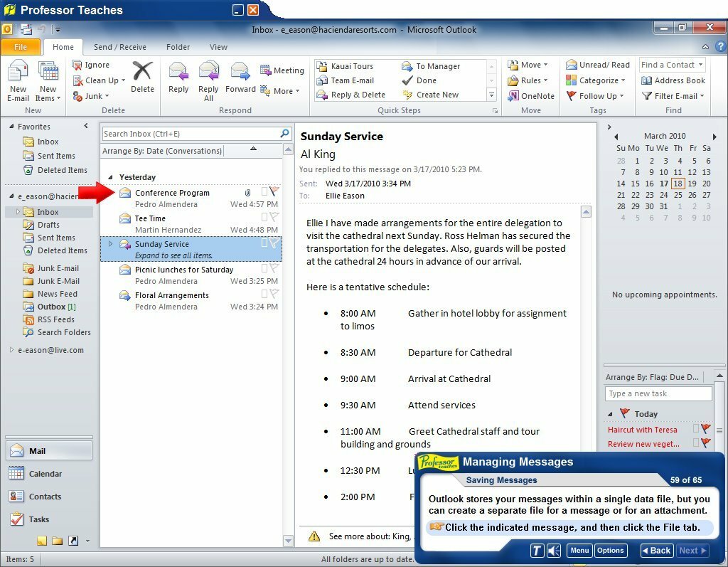The width and height of the screenshot is (728, 567).
Task: Open the Address Book
Action: tap(673, 80)
